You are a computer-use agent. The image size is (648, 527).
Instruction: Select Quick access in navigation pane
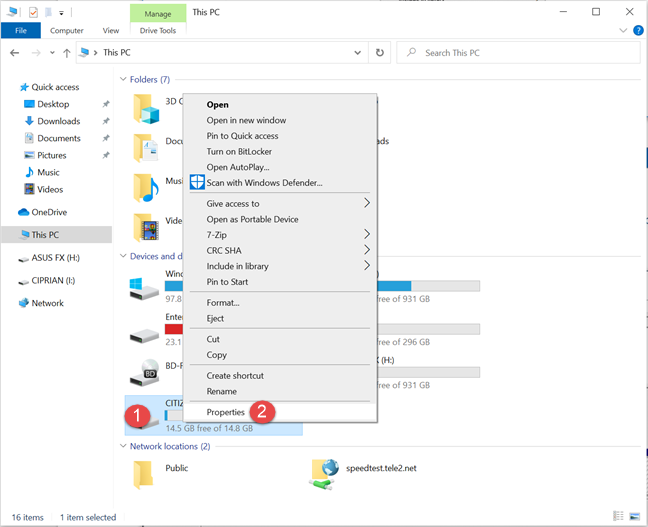[x=55, y=87]
